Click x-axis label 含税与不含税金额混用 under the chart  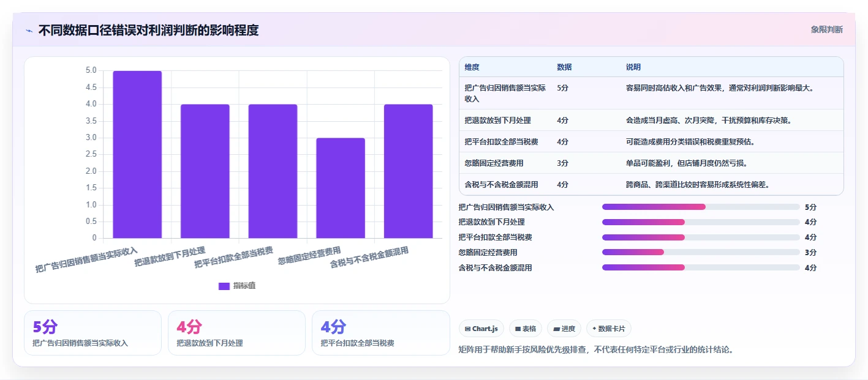point(369,258)
